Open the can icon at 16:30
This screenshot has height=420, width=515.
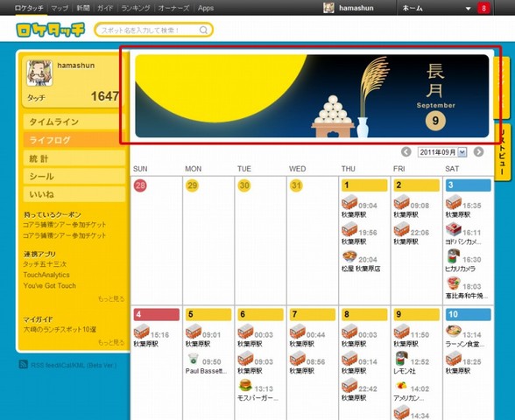tap(454, 256)
